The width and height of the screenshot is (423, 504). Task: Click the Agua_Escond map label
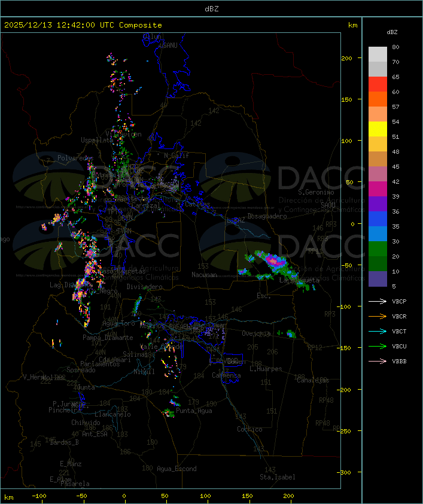176,469
